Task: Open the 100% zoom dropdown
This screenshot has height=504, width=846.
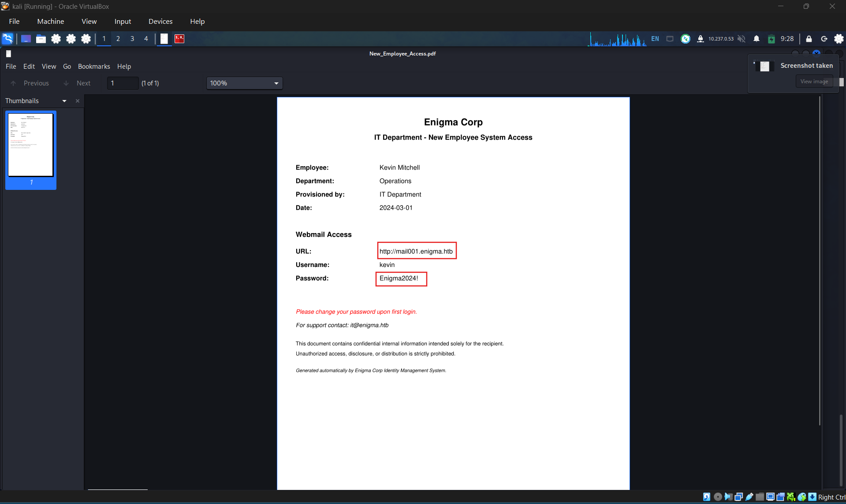Action: click(x=245, y=83)
